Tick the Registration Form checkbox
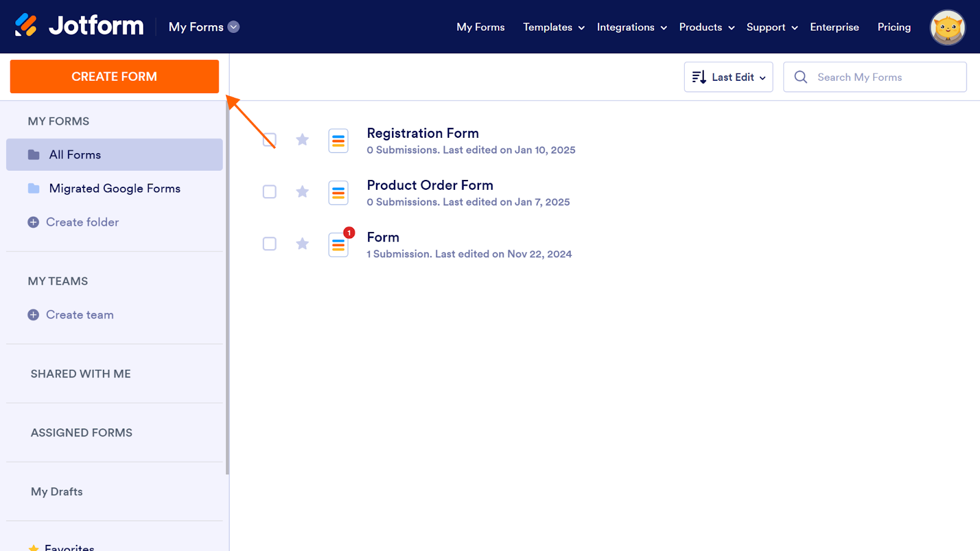Viewport: 980px width, 551px height. tap(269, 140)
